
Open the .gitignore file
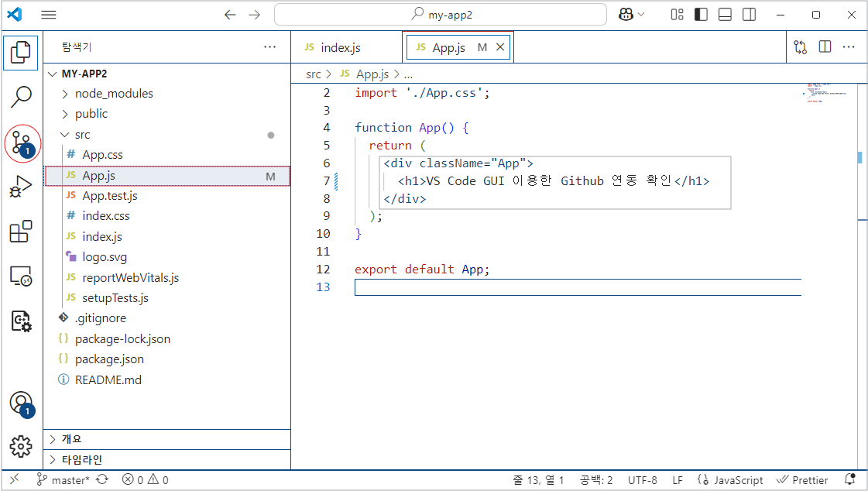(x=166, y=318)
